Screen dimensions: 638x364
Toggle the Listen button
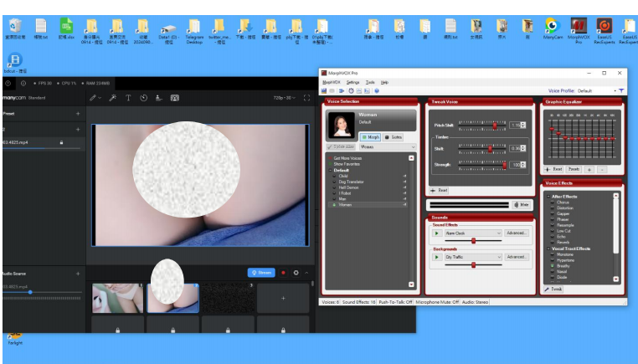(x=394, y=137)
